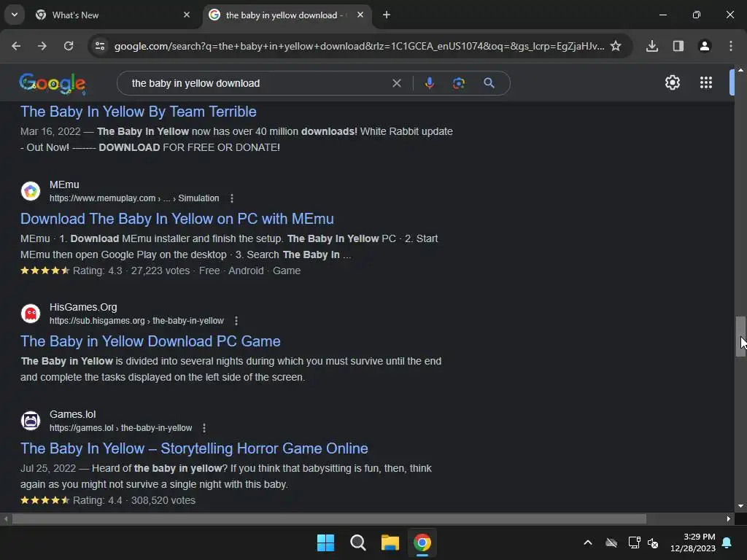Open the Chrome profile icon
747x560 pixels.
(705, 46)
